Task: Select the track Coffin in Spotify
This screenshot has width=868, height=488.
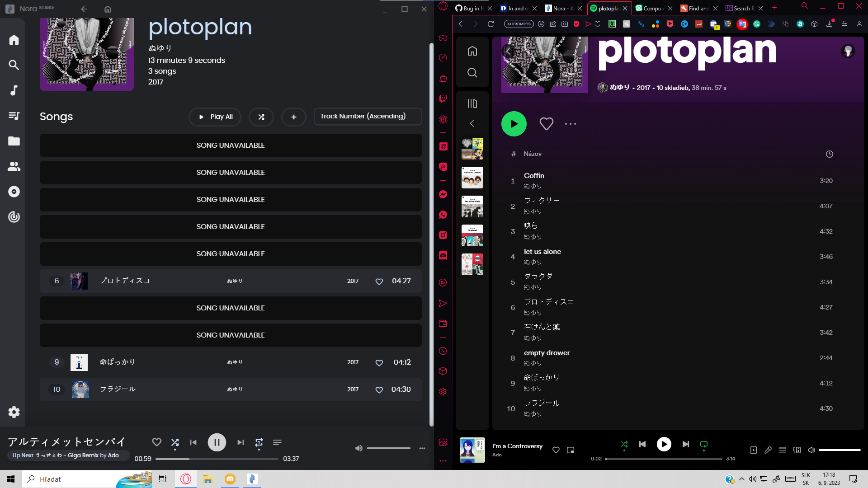Action: 534,180
